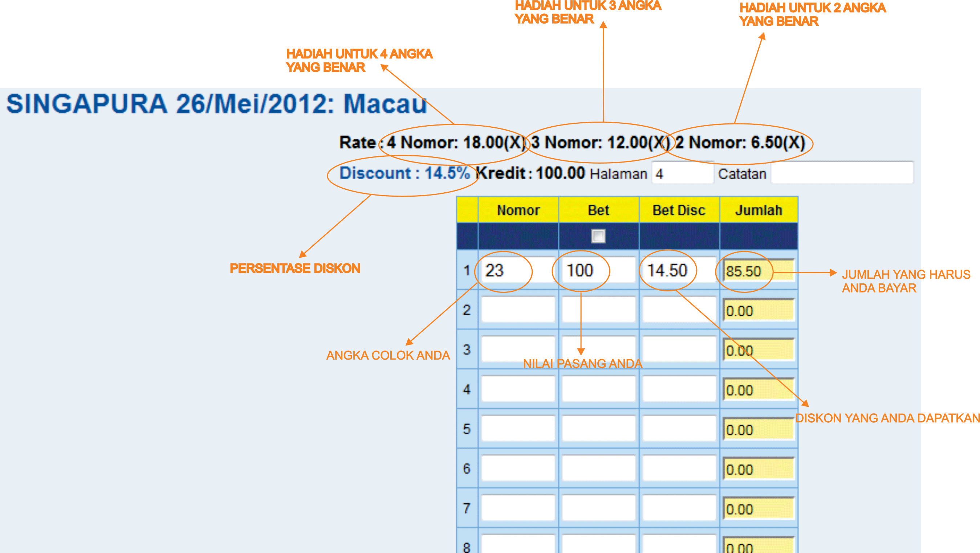Click the Bet Disc field in row 2
980x553 pixels.
coord(679,310)
